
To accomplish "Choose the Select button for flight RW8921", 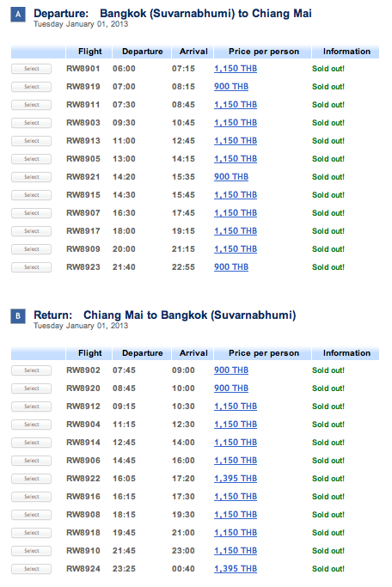I will (x=32, y=177).
